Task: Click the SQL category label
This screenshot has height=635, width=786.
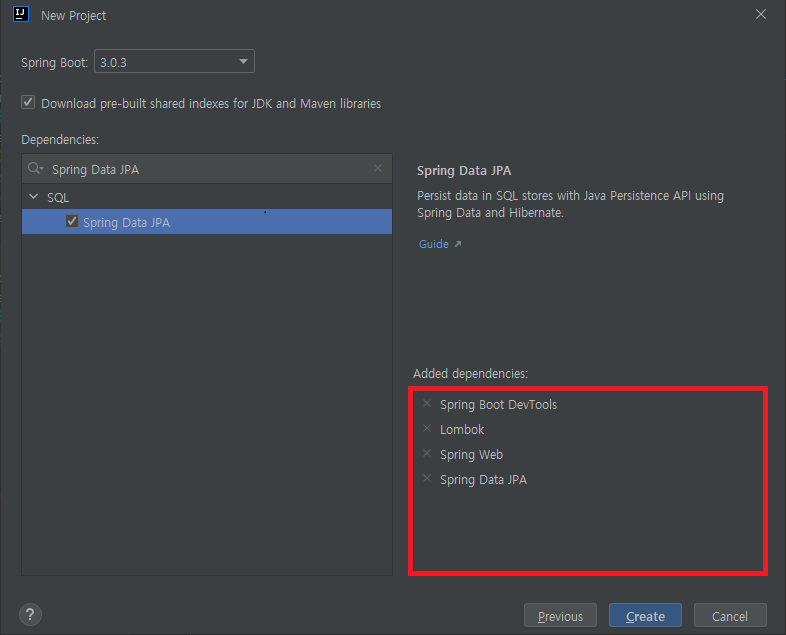Action: (x=58, y=197)
